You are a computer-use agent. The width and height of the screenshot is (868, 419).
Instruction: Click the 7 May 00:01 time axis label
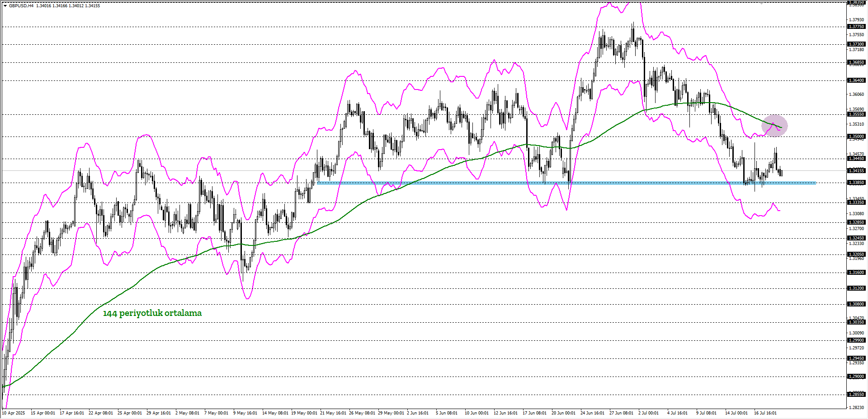217,413
